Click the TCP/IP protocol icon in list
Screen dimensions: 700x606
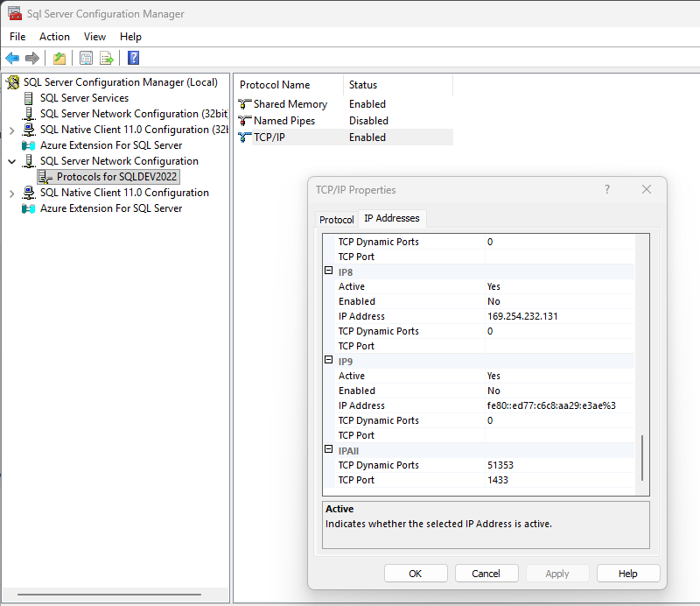(x=244, y=137)
